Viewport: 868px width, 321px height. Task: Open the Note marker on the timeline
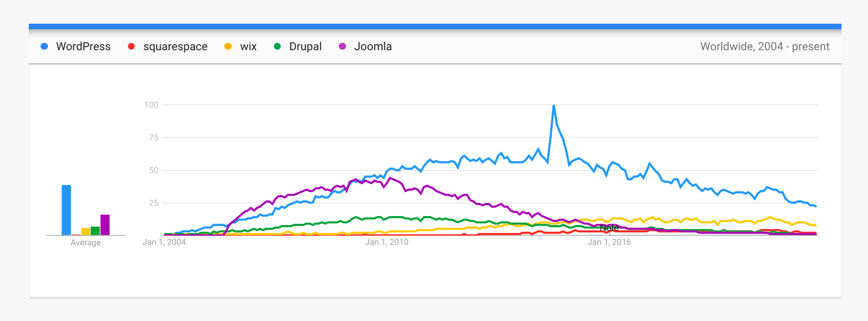(609, 228)
